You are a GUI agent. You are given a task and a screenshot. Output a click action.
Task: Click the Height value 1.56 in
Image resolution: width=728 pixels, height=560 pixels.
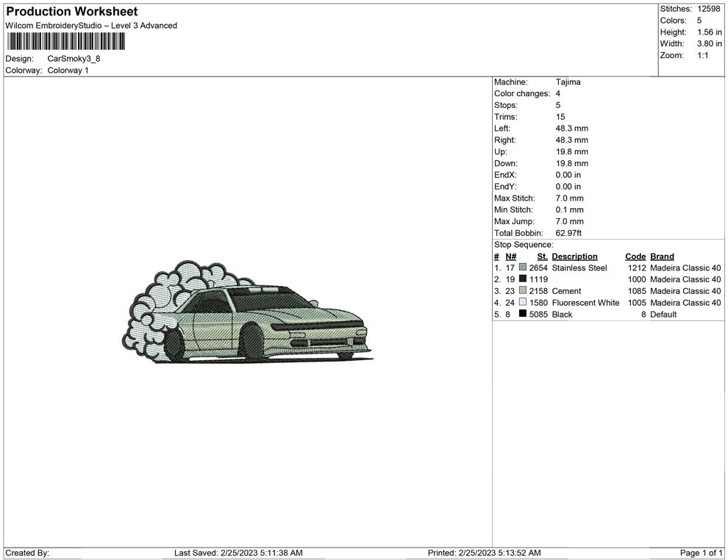710,32
